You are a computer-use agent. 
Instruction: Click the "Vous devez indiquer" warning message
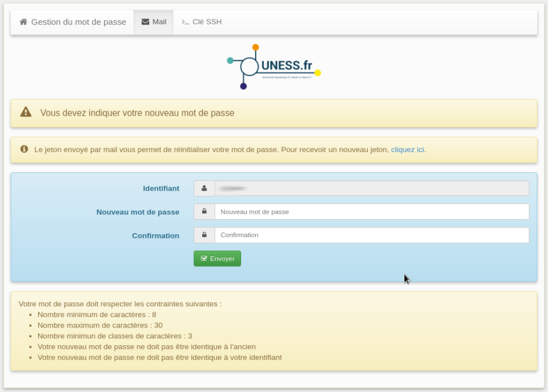[x=137, y=113]
